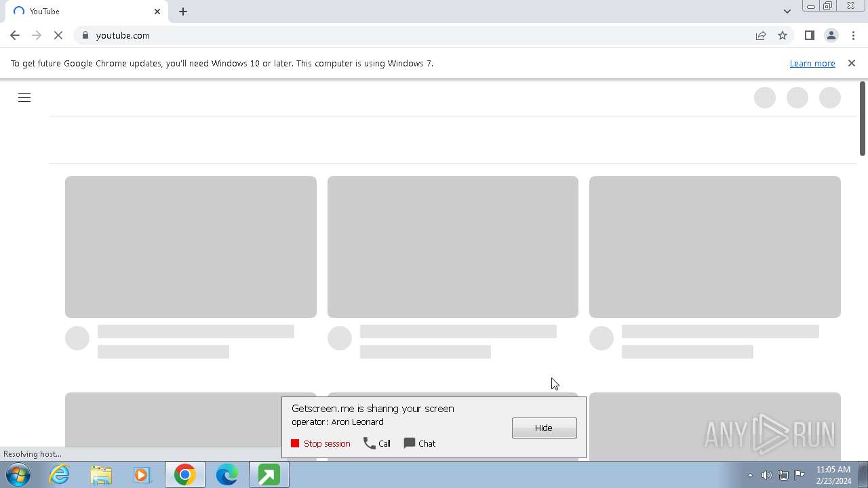Bookmark this tab with the star
868x488 pixels.
(783, 35)
